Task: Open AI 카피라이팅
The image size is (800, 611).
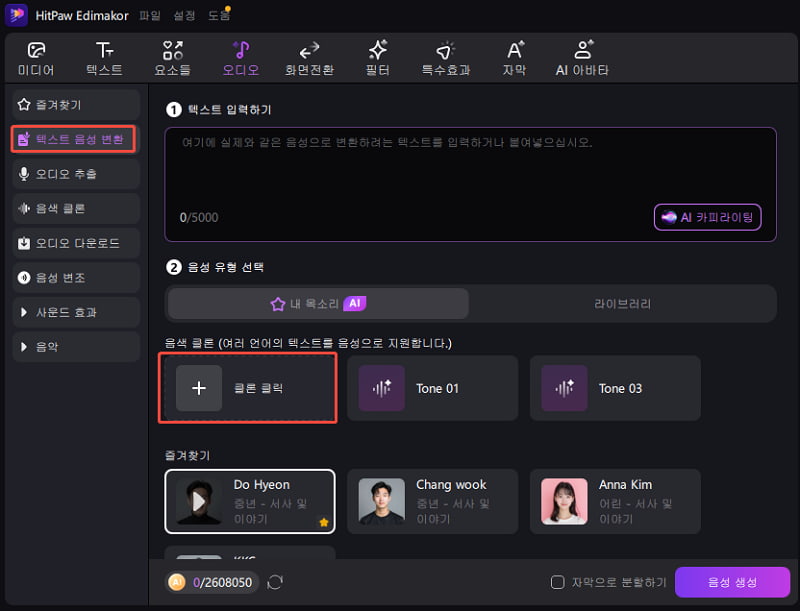Action: pos(708,217)
